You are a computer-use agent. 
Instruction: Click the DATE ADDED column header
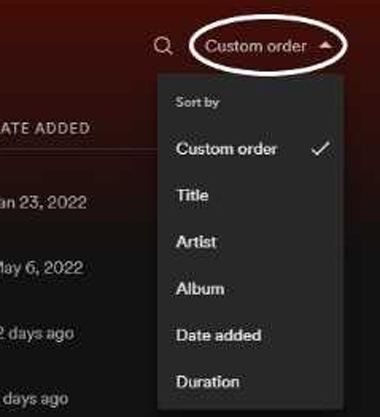[x=45, y=128]
